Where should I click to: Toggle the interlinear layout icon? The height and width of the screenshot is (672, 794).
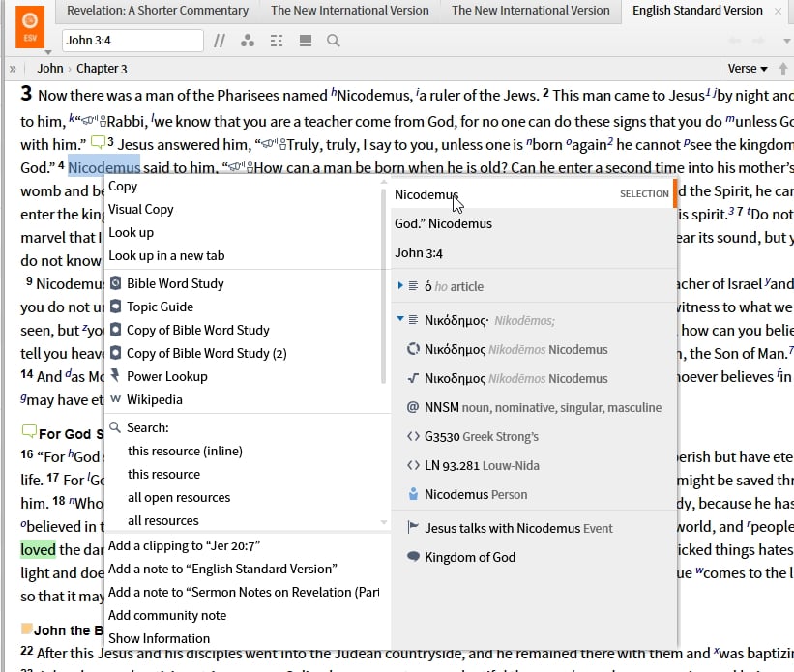pos(277,41)
